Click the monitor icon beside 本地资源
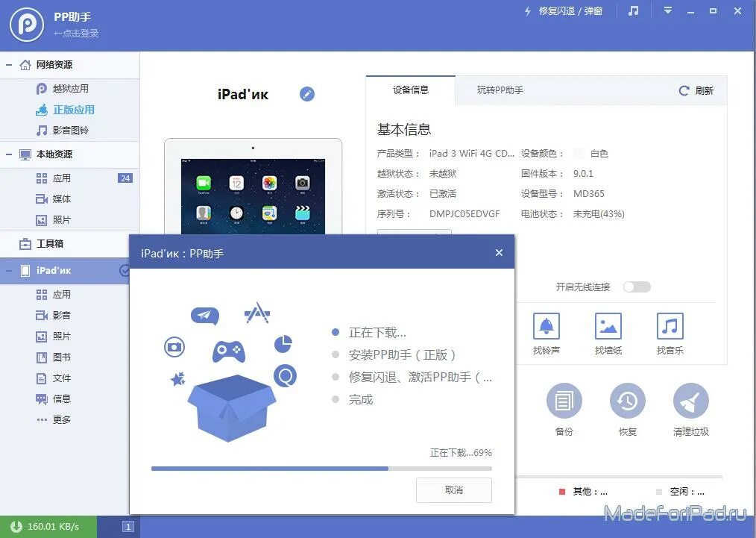Viewport: 756px width, 538px height. point(25,154)
